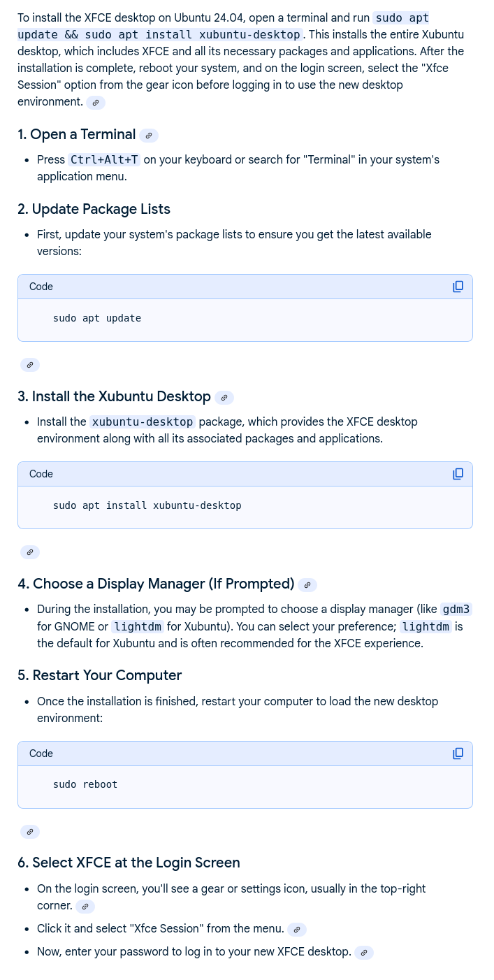Open link icon below the install code block

click(30, 552)
